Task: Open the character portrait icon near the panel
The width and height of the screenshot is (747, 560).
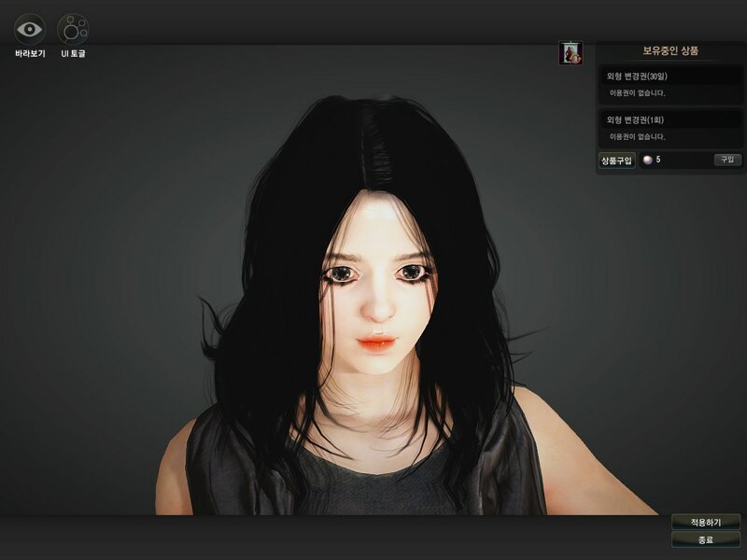Action: [x=571, y=53]
